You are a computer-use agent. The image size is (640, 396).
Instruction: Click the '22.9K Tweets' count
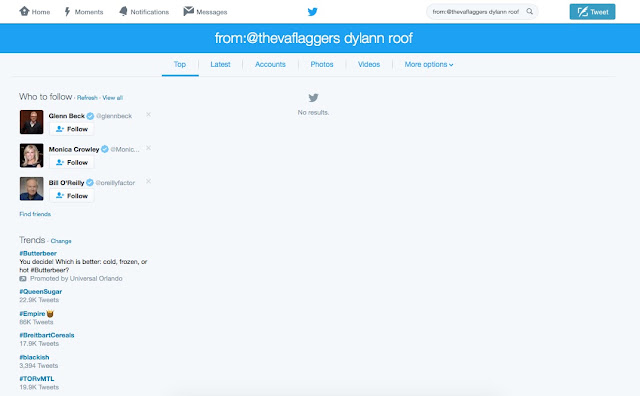39,300
